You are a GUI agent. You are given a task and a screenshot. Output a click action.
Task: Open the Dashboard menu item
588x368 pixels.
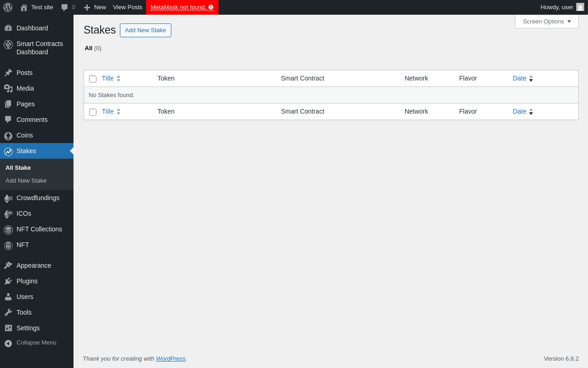tap(37, 28)
